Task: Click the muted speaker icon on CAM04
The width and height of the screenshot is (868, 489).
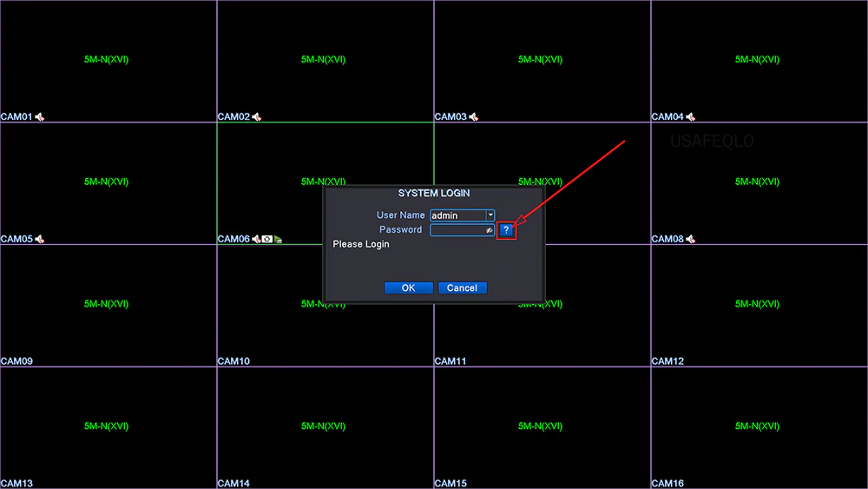Action: click(x=691, y=117)
